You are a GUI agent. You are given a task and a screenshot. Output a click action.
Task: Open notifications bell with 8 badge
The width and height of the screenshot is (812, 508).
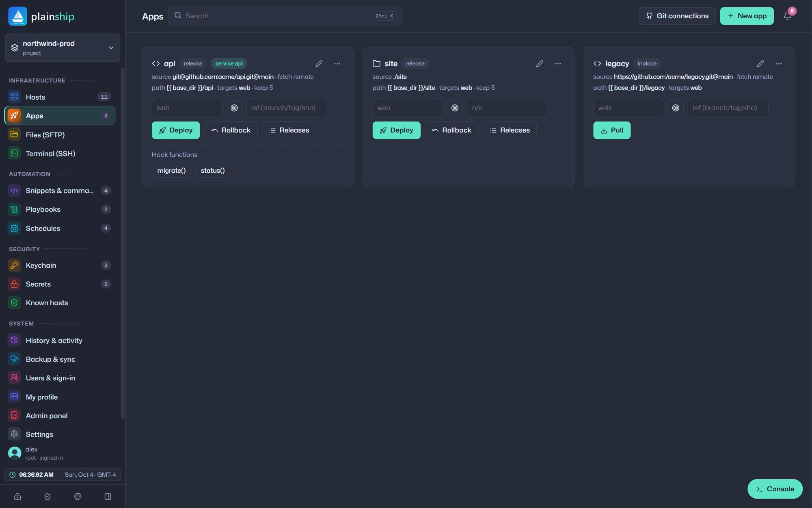click(x=787, y=16)
